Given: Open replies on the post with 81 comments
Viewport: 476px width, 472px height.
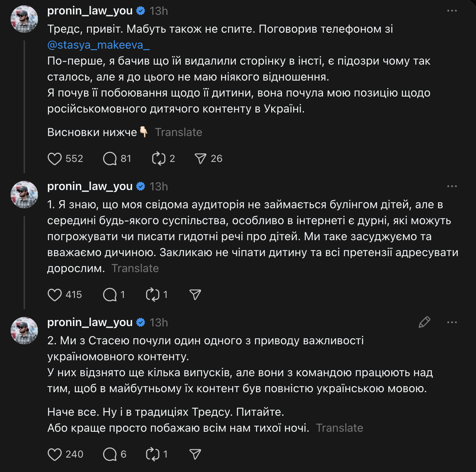Looking at the screenshot, I should click(110, 158).
